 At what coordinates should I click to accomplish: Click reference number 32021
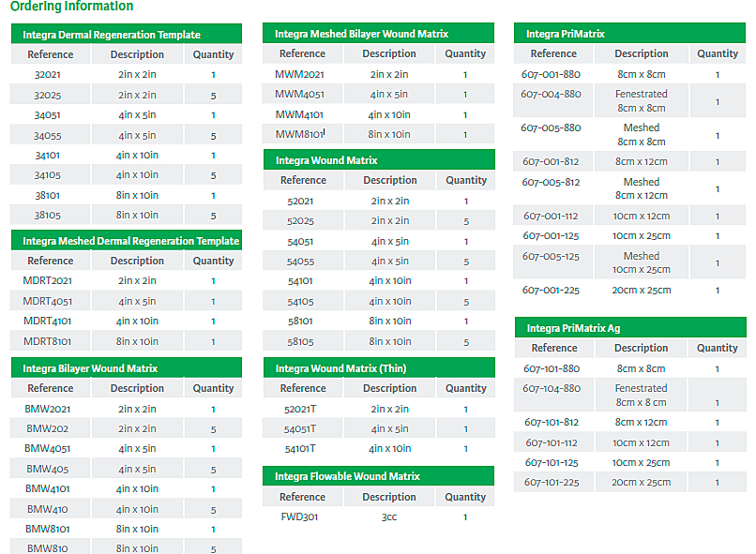[49, 75]
